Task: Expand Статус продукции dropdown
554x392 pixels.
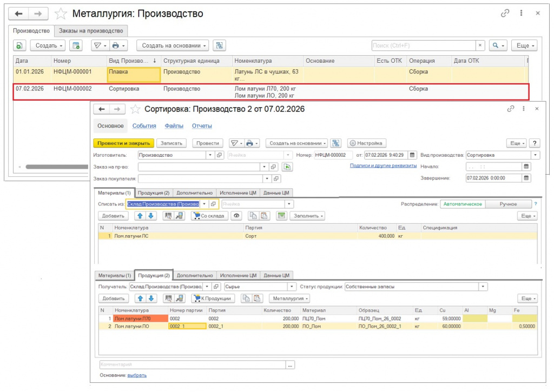Action: (x=483, y=287)
